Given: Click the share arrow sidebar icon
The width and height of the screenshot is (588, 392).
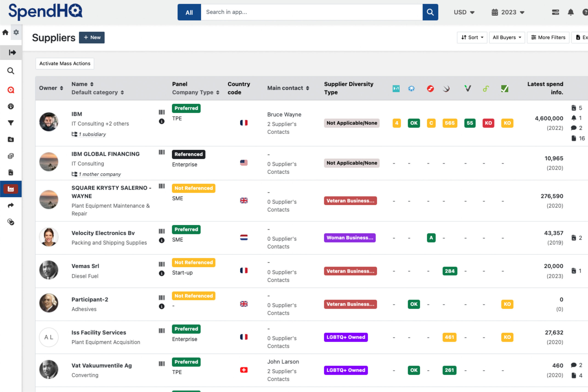Looking at the screenshot, I should tap(11, 206).
